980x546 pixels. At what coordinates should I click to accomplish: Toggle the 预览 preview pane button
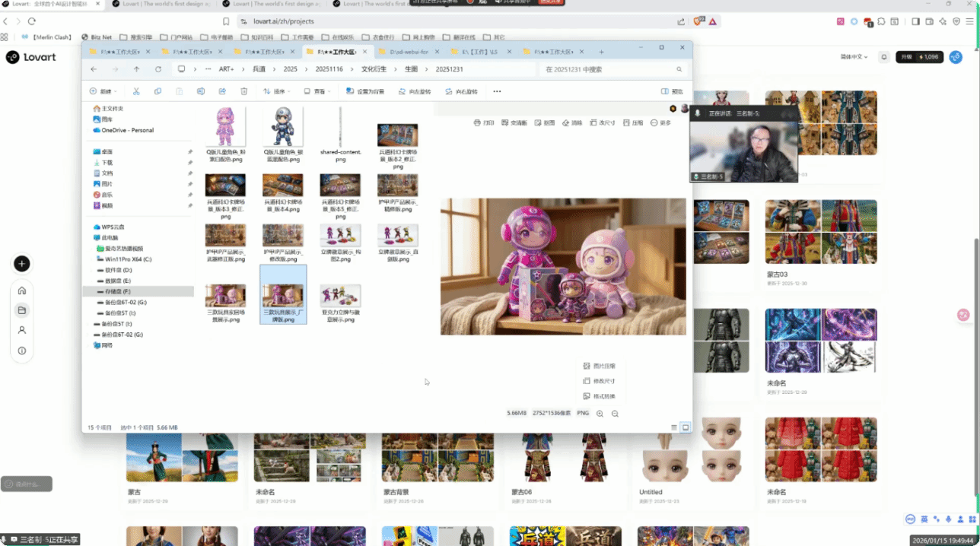[x=672, y=91]
